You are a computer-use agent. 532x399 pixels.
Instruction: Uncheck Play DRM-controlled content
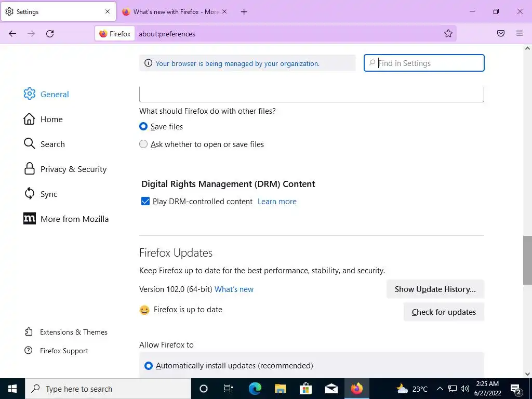145,202
